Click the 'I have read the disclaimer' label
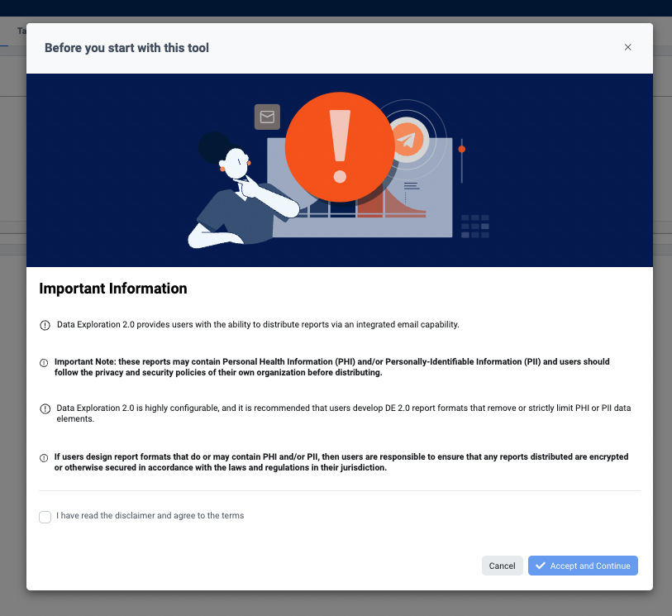 point(150,516)
